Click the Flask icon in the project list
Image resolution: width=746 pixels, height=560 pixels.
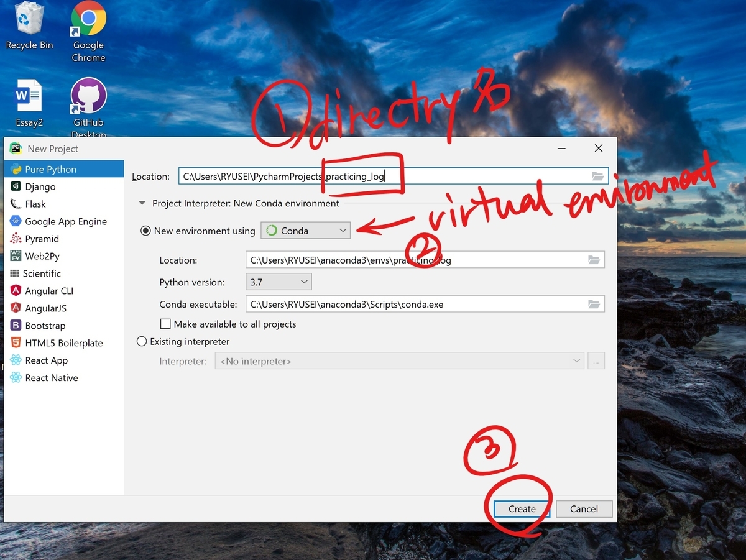coord(16,204)
